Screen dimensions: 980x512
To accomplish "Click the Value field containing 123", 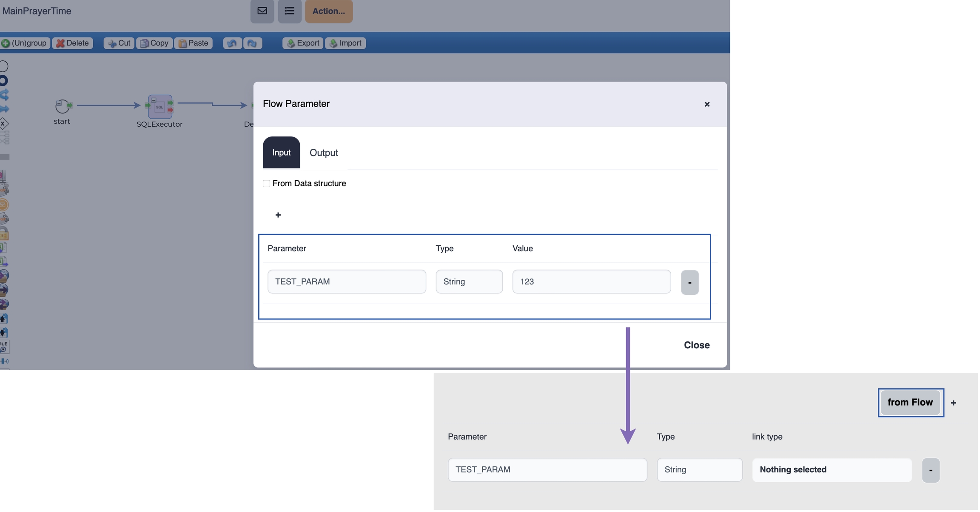I will coord(591,282).
